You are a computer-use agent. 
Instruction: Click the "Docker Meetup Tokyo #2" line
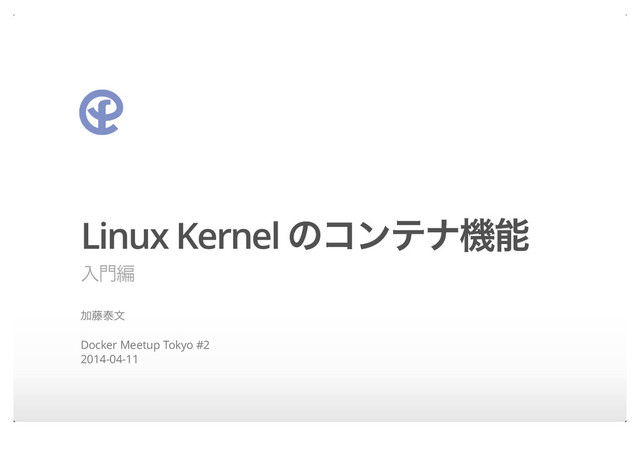145,345
